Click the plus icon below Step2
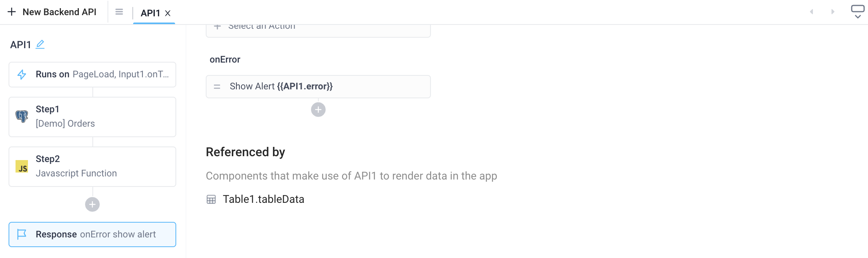The width and height of the screenshot is (868, 258). pyautogui.click(x=92, y=204)
